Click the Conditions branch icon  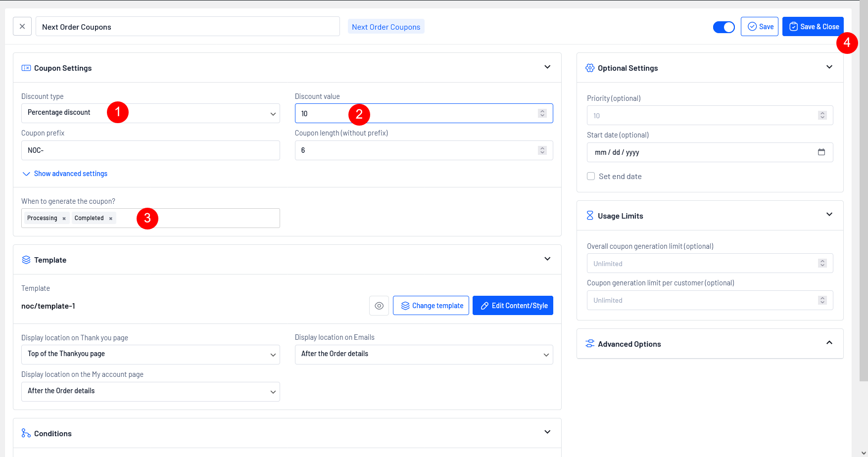pyautogui.click(x=26, y=433)
